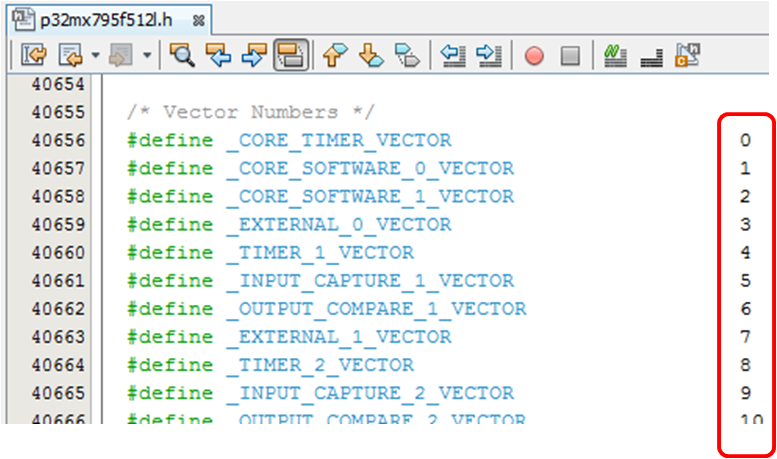This screenshot has height=459, width=777.
Task: Start macro recording with red circle
Action: (534, 55)
